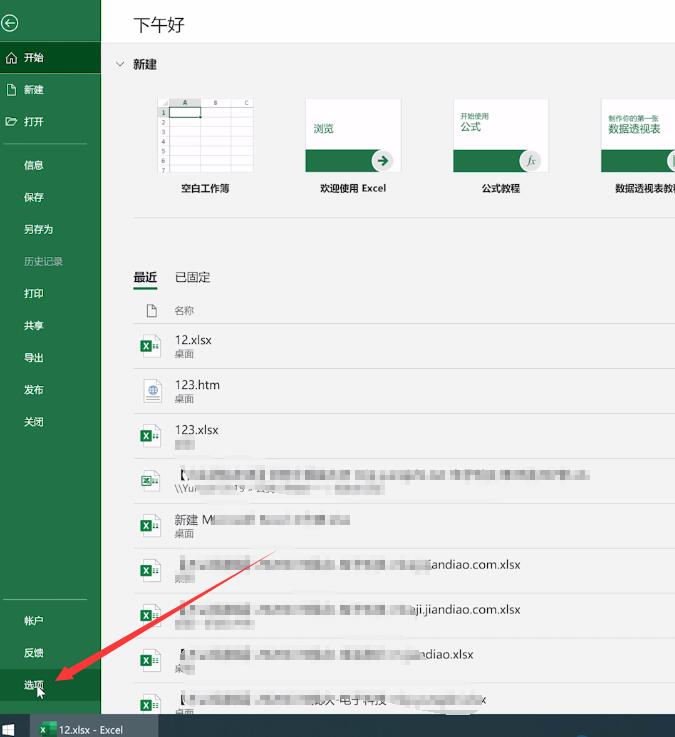Click the 12.xlsx - Excel taskbar button
The image size is (675, 737).
pyautogui.click(x=94, y=728)
